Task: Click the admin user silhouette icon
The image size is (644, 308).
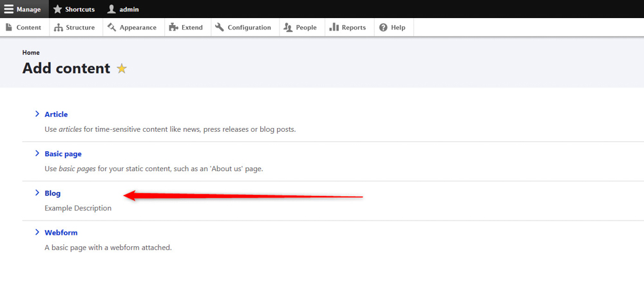Action: pyautogui.click(x=111, y=9)
